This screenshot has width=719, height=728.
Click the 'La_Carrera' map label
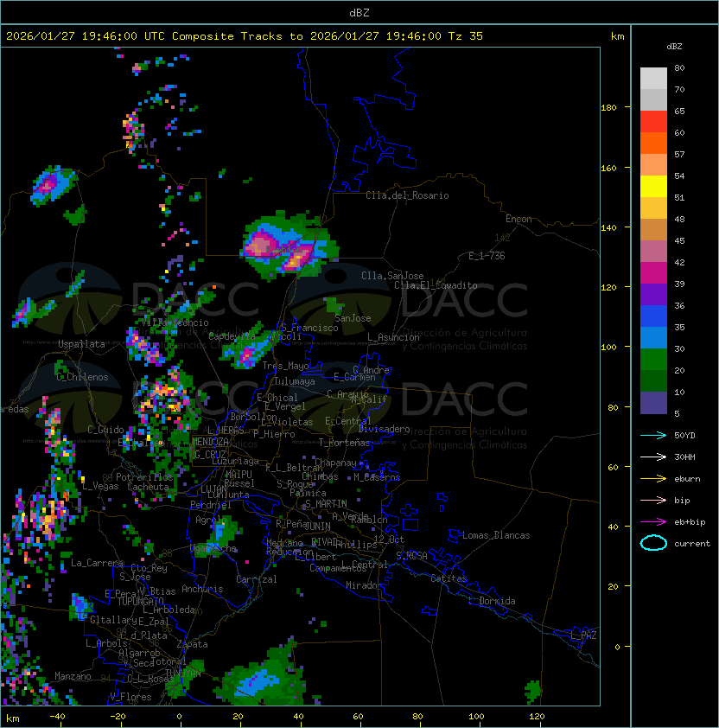[x=97, y=563]
